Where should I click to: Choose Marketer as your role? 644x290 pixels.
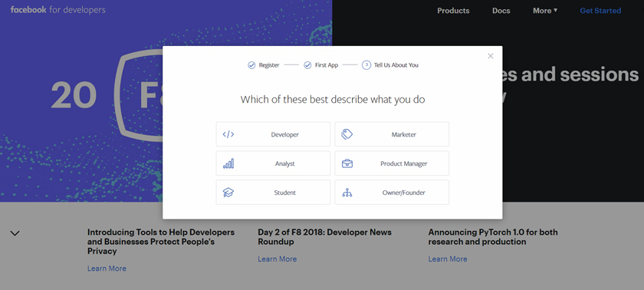[392, 134]
